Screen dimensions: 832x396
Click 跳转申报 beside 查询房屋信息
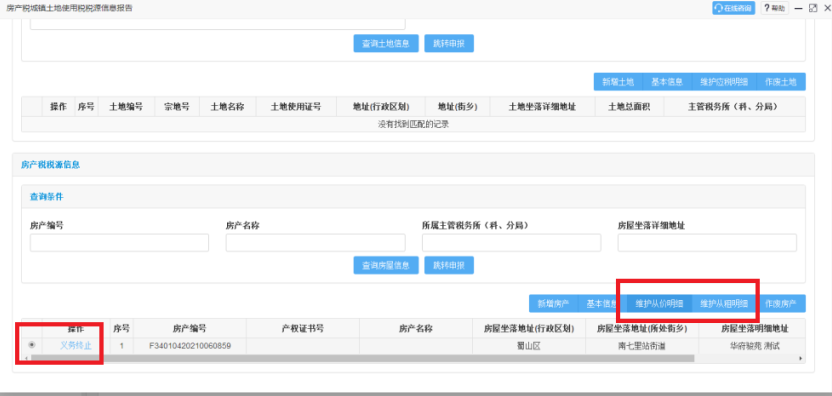pos(449,265)
